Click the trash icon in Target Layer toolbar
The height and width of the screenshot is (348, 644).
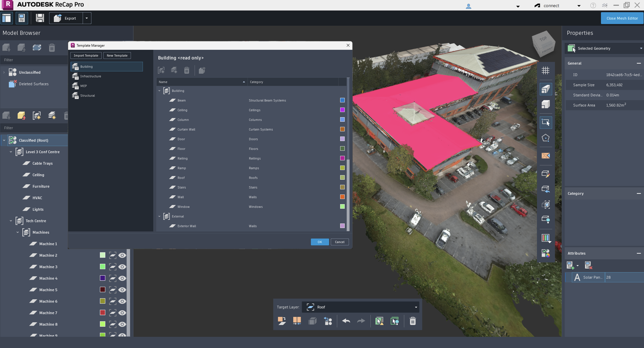pyautogui.click(x=413, y=321)
